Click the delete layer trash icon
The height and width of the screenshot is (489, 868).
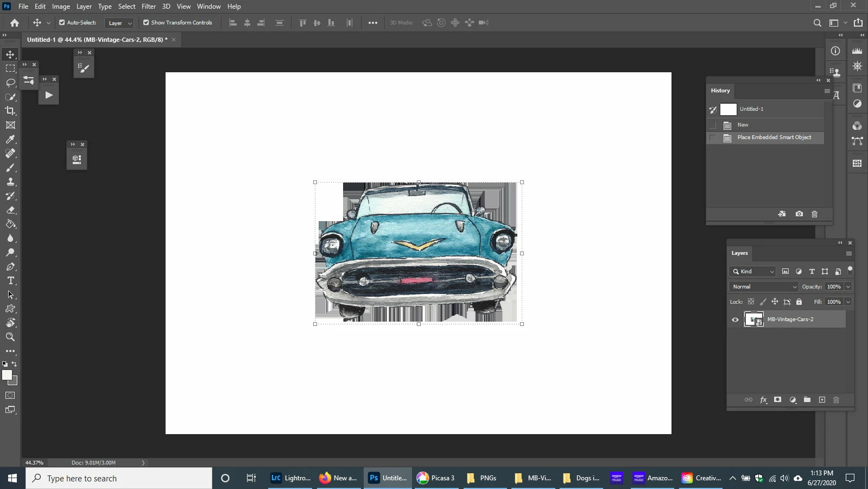[836, 400]
